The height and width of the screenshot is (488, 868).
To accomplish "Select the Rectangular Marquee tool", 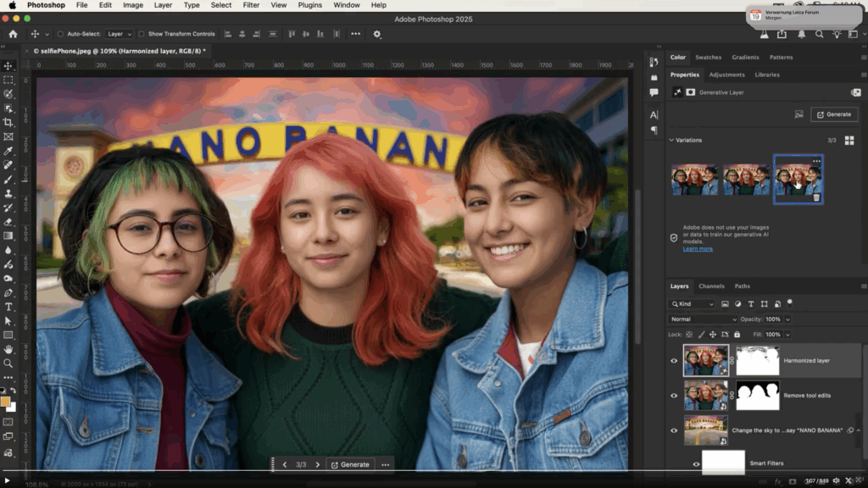I will click(x=8, y=80).
